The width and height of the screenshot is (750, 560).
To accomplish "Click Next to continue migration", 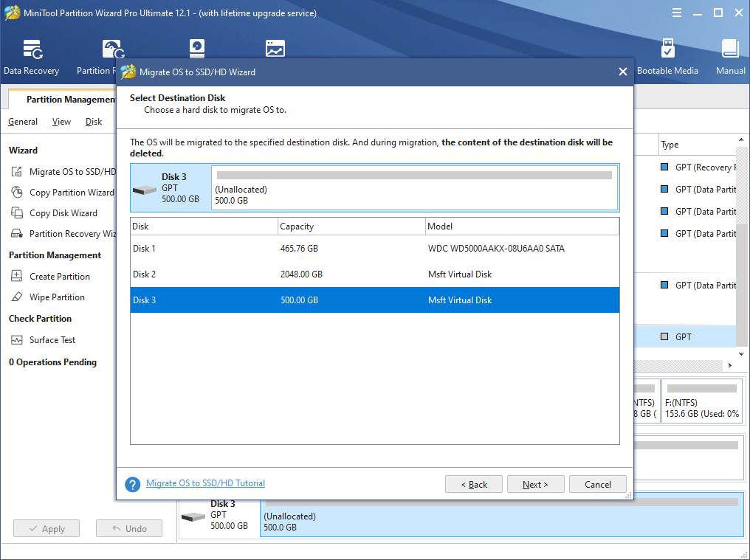I will coord(535,485).
